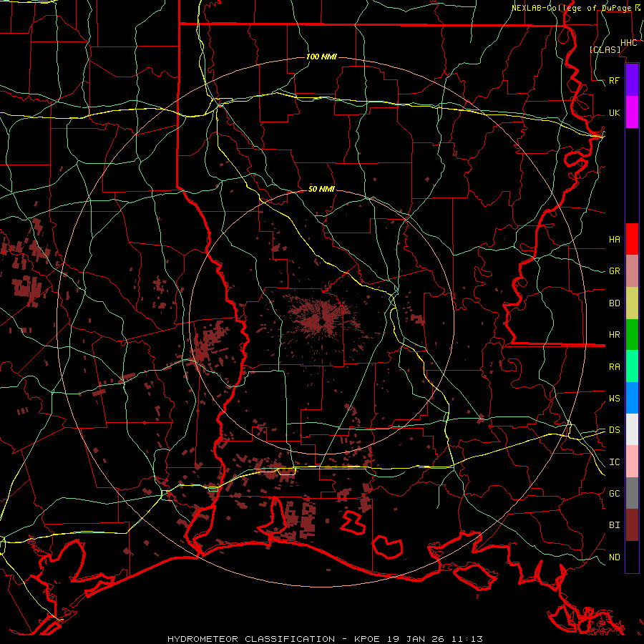Click the WS wet snow blue swatch

point(632,398)
